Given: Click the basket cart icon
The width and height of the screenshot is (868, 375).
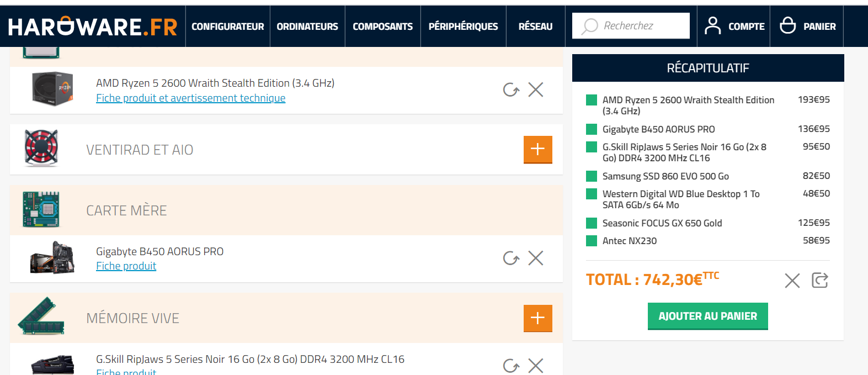Looking at the screenshot, I should (788, 25).
